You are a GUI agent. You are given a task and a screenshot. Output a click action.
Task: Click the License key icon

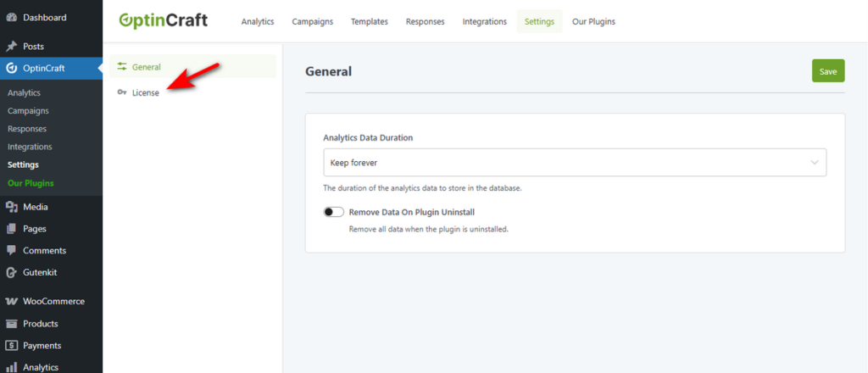pos(122,92)
